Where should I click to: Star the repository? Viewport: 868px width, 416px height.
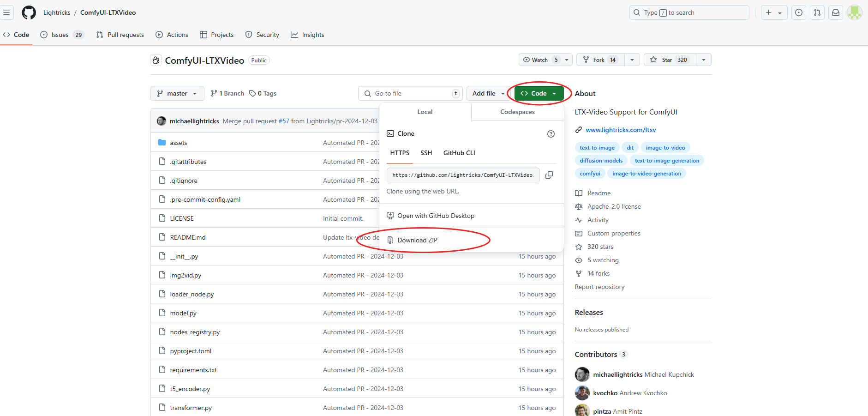(670, 60)
